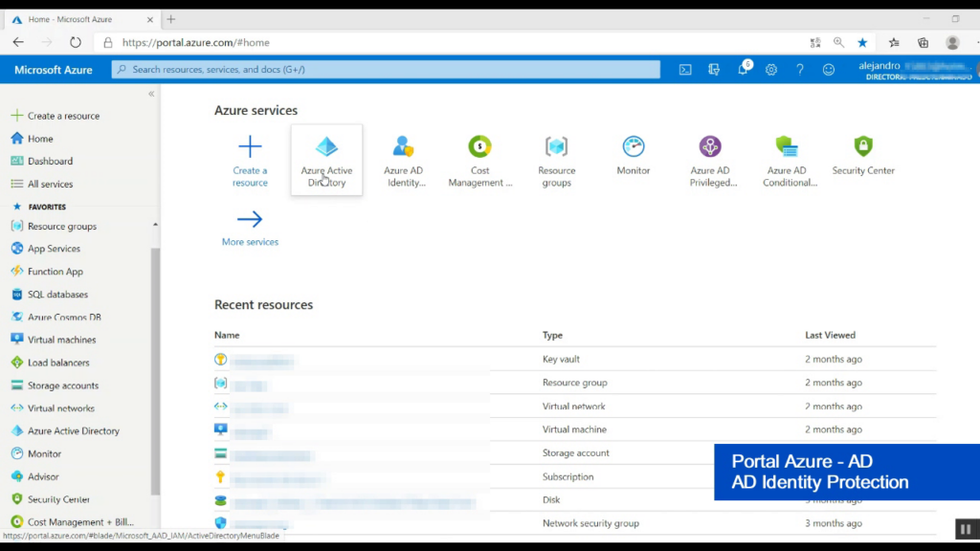This screenshot has height=551, width=980.
Task: Open portal settings gear
Action: coord(771,69)
